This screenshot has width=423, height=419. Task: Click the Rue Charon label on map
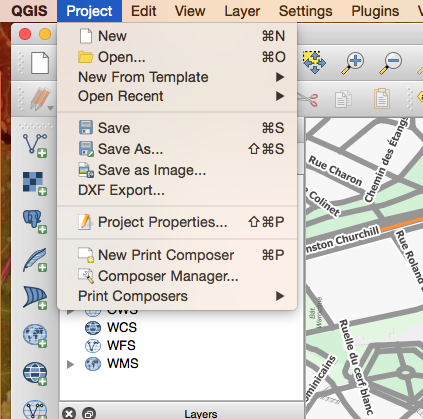[335, 170]
